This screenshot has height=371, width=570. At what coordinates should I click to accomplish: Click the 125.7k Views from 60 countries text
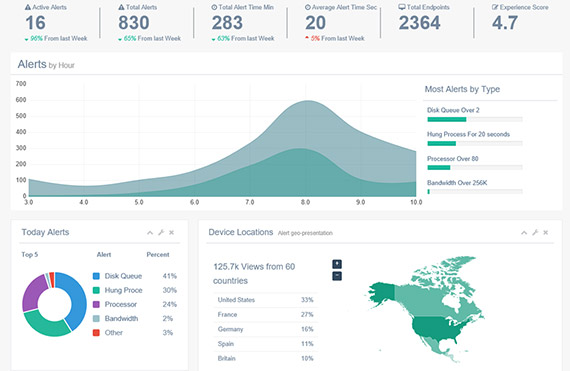pos(254,274)
